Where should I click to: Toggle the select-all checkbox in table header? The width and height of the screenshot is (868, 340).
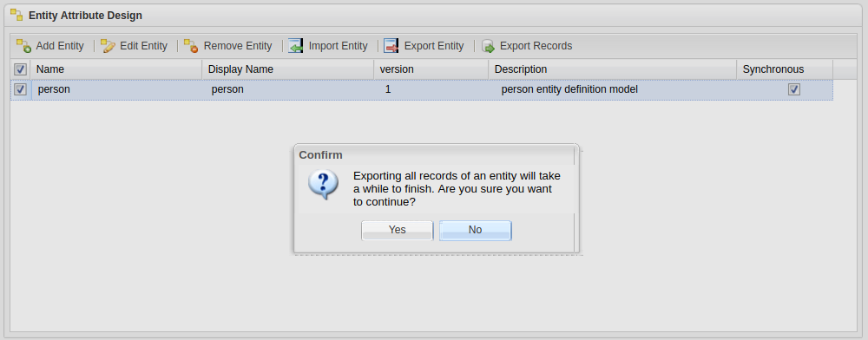tap(20, 69)
